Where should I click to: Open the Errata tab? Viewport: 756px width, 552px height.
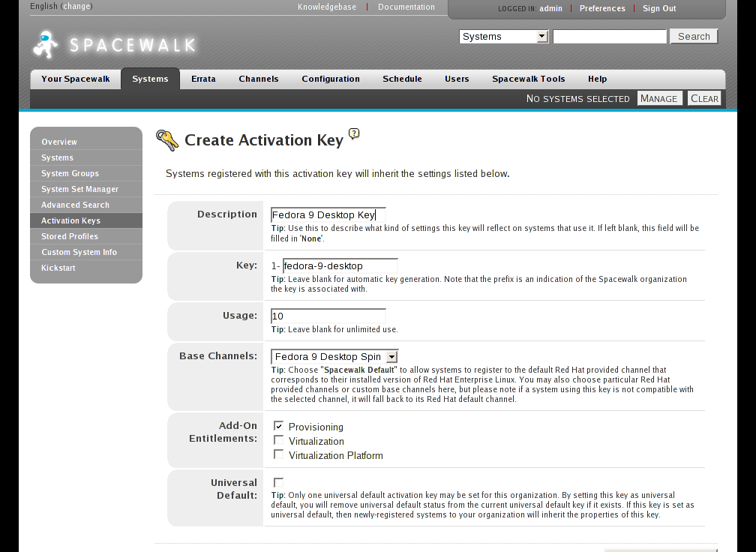click(x=203, y=79)
